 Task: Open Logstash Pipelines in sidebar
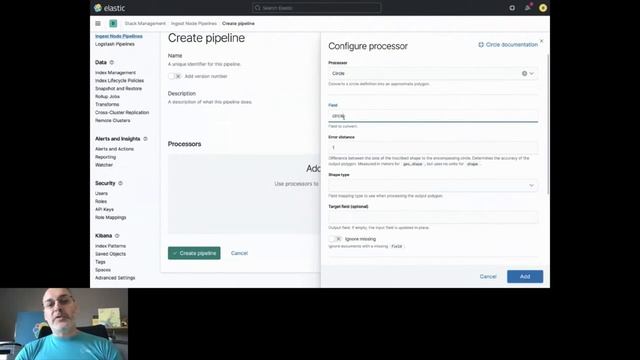(115, 44)
